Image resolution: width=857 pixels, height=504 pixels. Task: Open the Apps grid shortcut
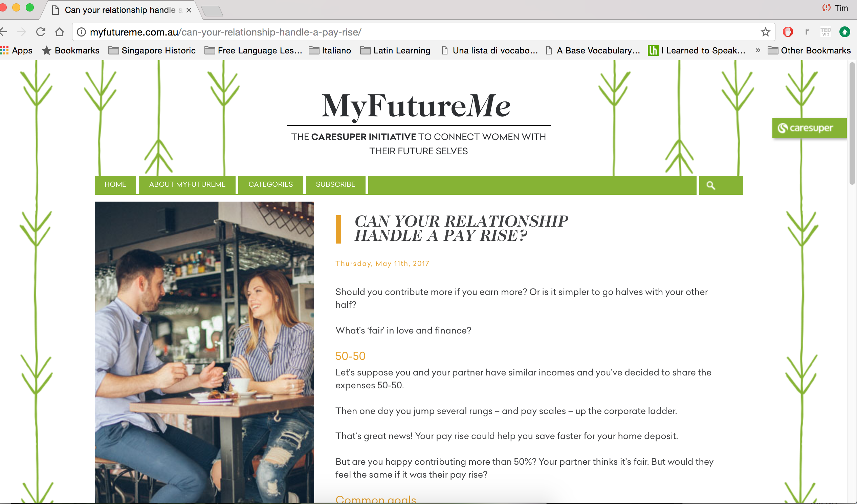pyautogui.click(x=16, y=50)
